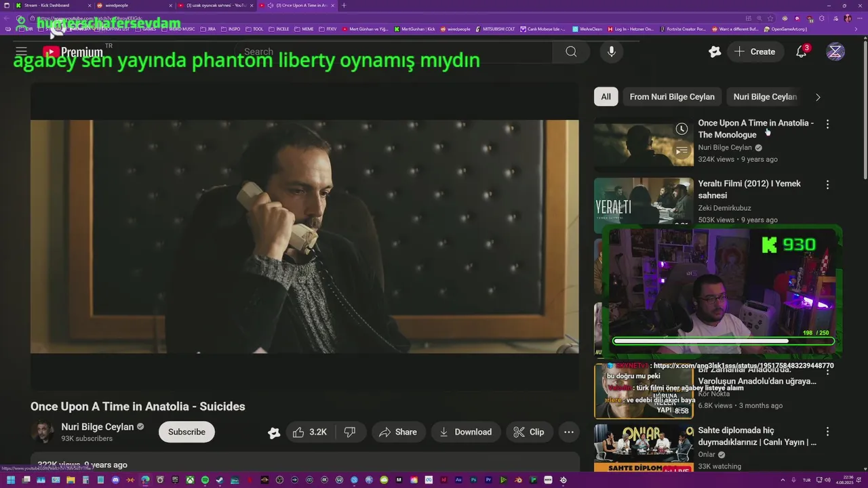Screen dimensions: 868x488
Task: Open Nuri Bilge Ceylan channel avatar
Action: [x=43, y=432]
